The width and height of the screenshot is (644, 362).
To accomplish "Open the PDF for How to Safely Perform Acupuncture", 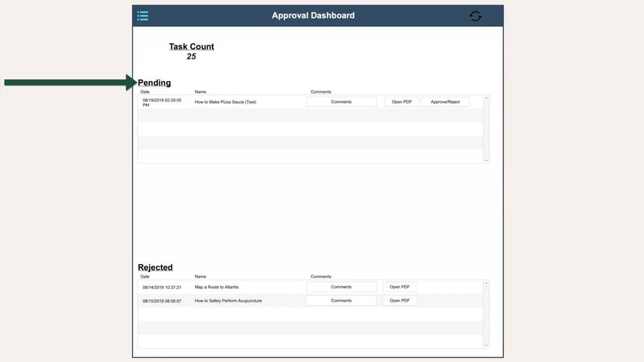I will tap(399, 300).
